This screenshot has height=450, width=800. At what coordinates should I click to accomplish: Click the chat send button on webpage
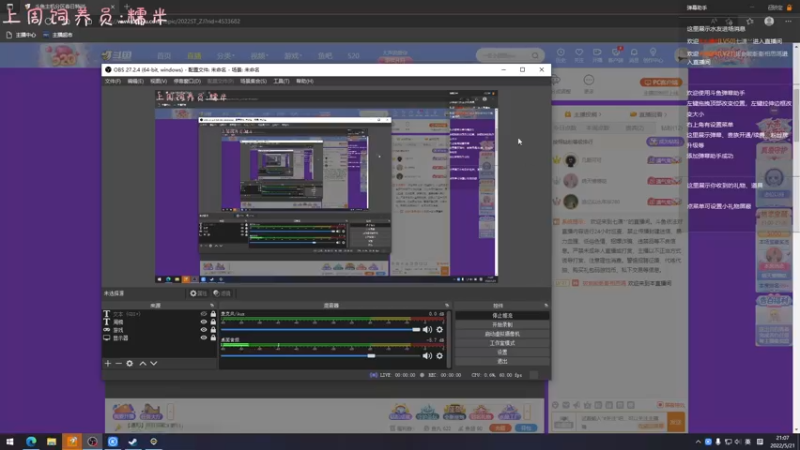coord(676,422)
